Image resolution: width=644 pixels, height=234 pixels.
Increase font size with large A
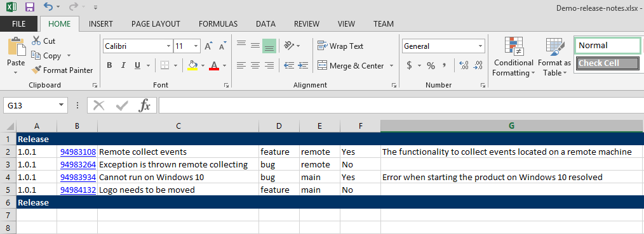(x=209, y=46)
